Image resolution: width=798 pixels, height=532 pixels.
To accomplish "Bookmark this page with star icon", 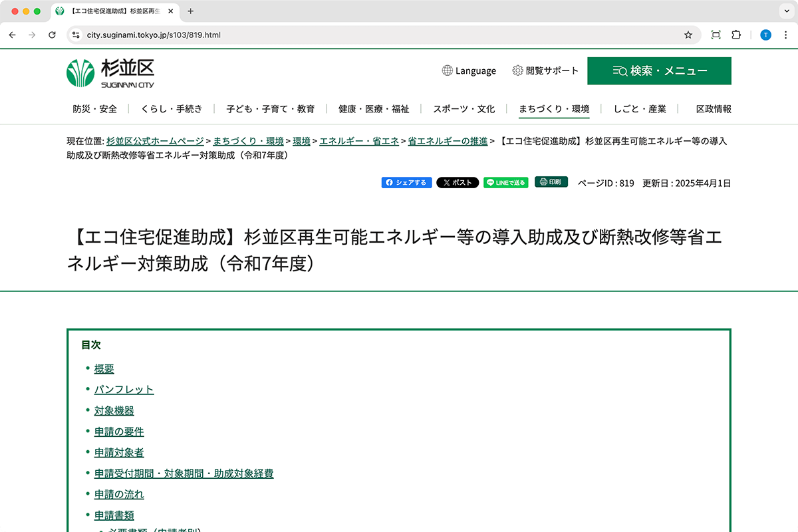I will coord(688,35).
